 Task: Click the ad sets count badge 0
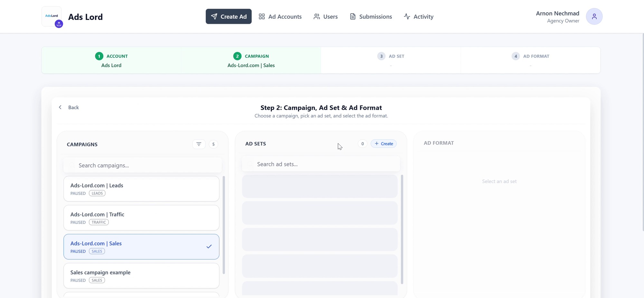[362, 144]
